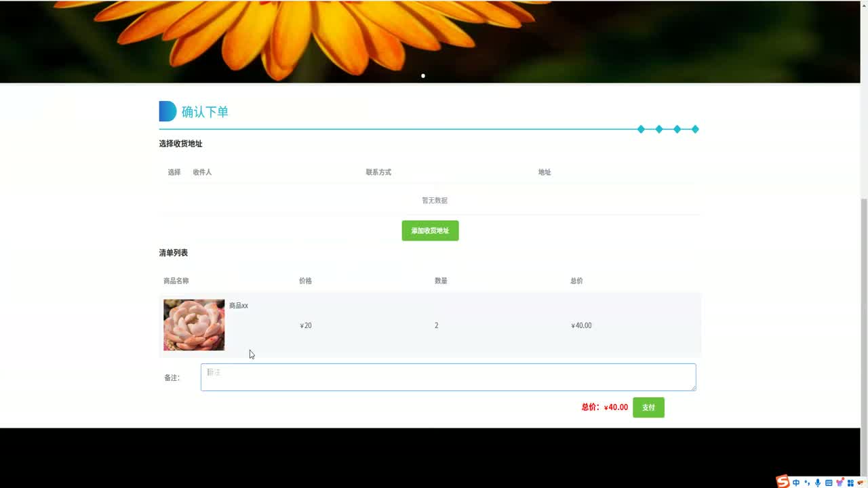This screenshot has height=488, width=868.
Task: Click the green 支付 button
Action: click(648, 407)
